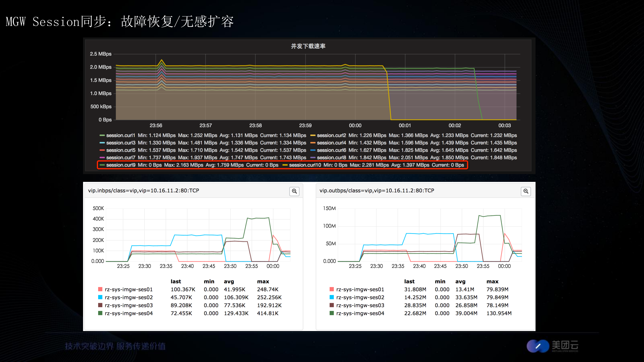This screenshot has width=644, height=362.
Task: Click the 并发下载速率 chart title
Action: (x=308, y=46)
